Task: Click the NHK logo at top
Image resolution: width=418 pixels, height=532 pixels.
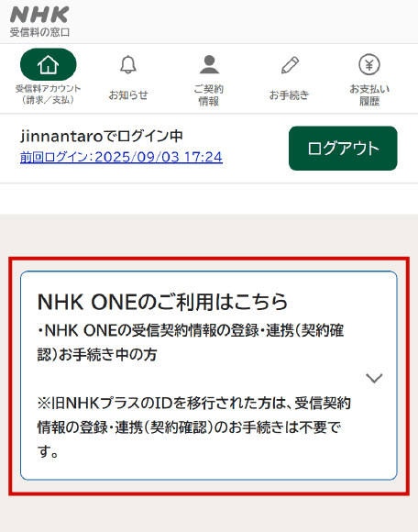Action: 39,15
